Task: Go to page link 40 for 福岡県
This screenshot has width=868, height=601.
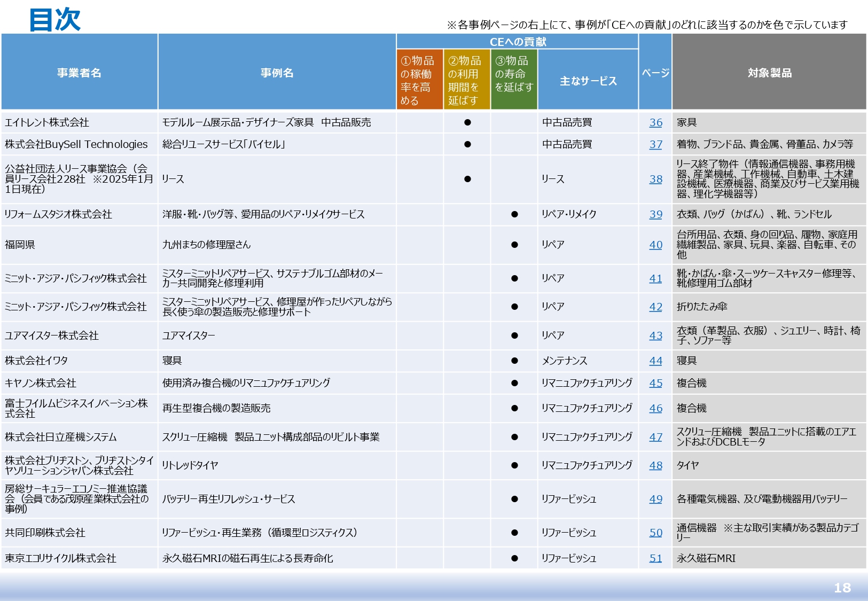Action: coord(655,245)
